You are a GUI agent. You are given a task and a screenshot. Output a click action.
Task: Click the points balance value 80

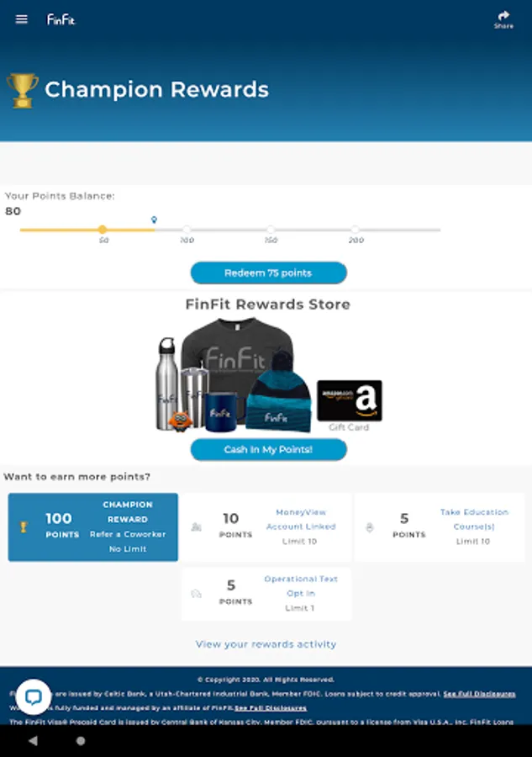(x=13, y=211)
